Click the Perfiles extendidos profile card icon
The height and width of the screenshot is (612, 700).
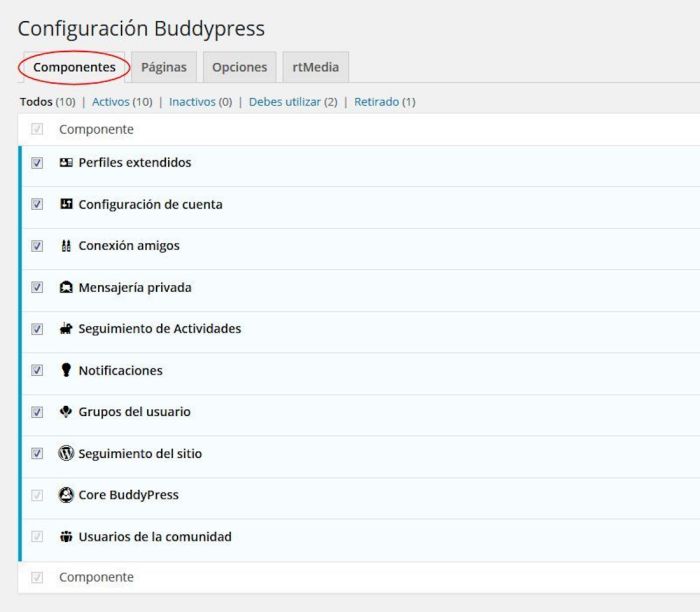coord(66,162)
